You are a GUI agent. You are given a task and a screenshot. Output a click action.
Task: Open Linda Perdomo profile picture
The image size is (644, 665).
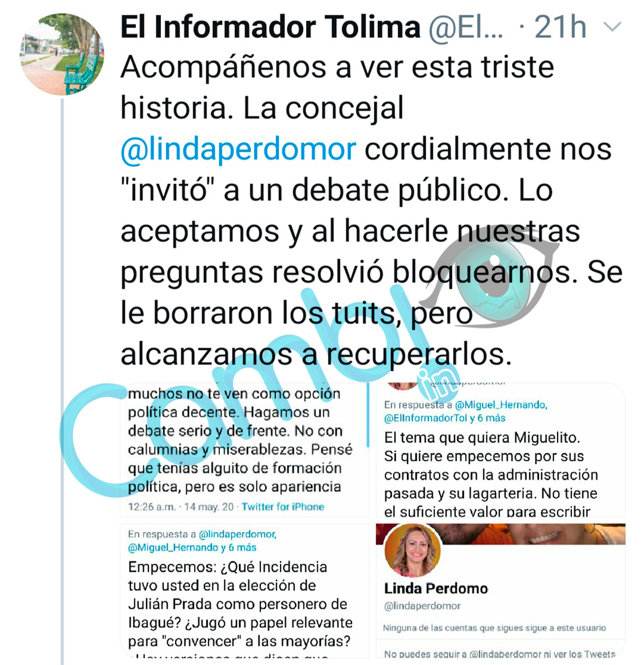tap(413, 550)
